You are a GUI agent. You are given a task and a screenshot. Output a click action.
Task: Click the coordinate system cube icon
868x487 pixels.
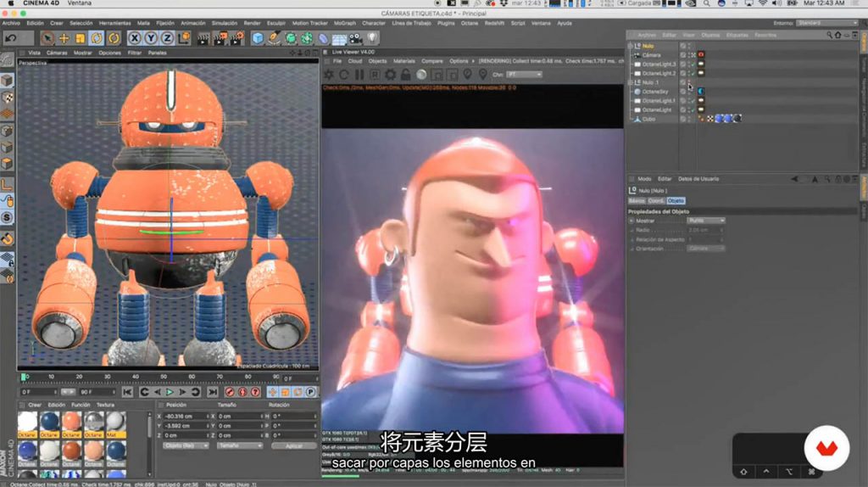184,38
